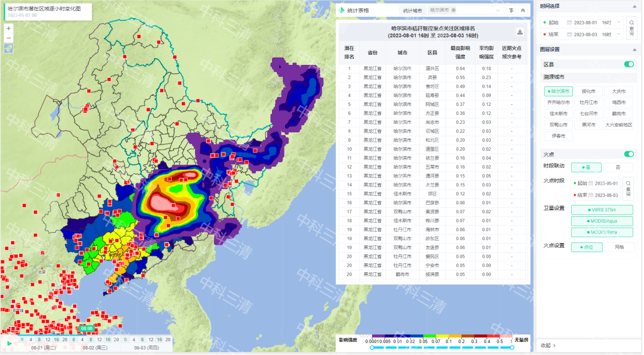This screenshot has width=644, height=355.
Task: Select 黑河市 as source city
Action: 589,124
